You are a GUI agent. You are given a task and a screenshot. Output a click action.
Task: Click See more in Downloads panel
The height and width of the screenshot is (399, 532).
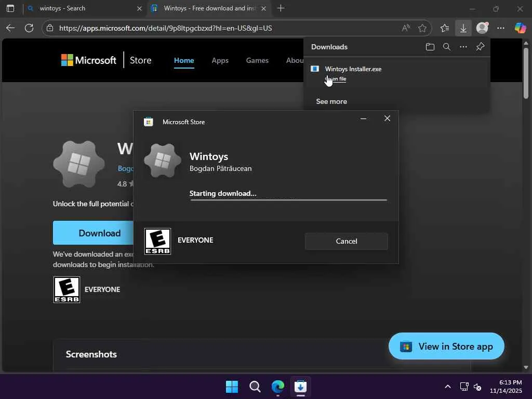click(x=331, y=101)
